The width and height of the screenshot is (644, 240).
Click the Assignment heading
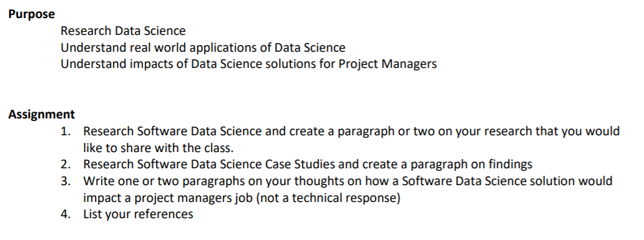pyautogui.click(x=41, y=114)
